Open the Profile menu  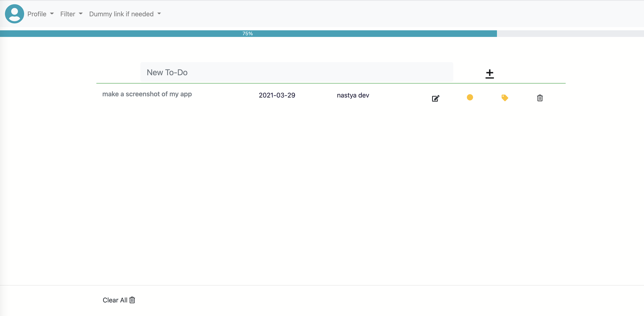coord(37,14)
